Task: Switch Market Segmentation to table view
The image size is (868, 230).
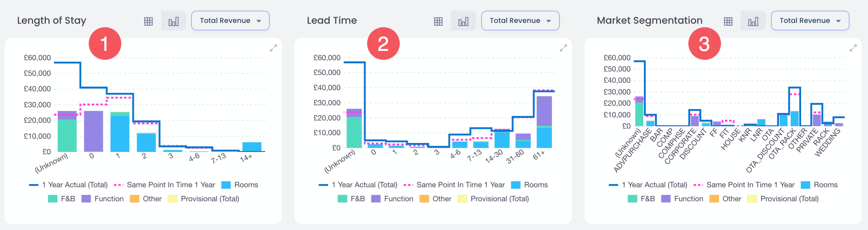Action: pyautogui.click(x=728, y=21)
